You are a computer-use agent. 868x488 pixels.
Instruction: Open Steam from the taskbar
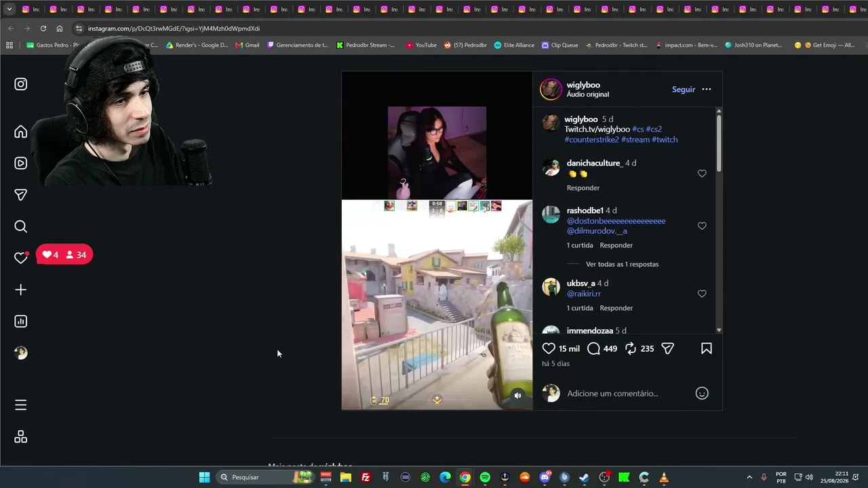585,477
